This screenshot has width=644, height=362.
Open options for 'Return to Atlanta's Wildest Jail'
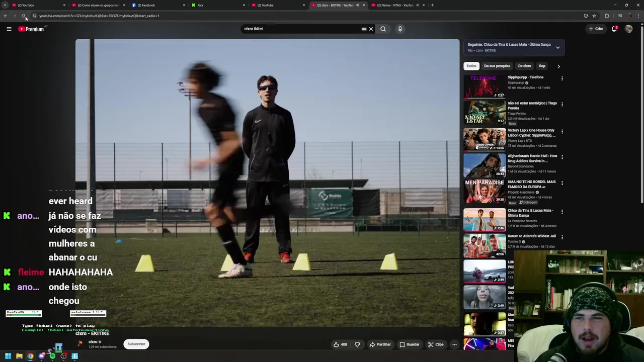[562, 237]
